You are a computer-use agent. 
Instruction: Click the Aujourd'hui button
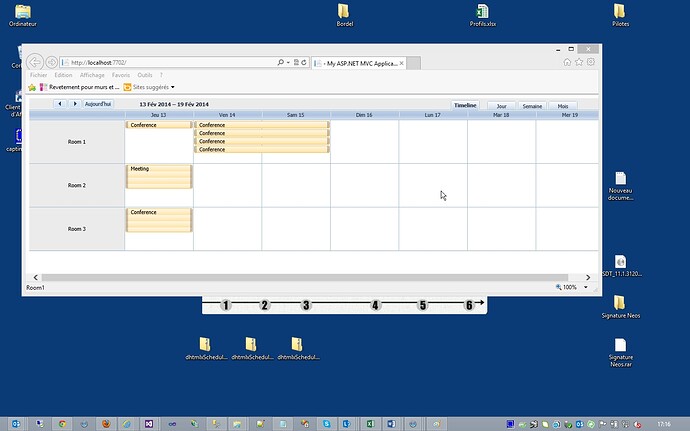(98, 104)
